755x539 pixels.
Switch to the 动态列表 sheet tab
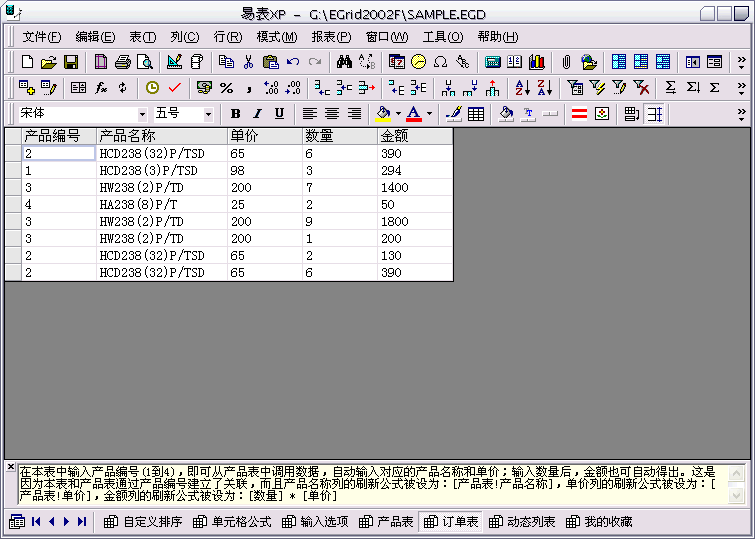[522, 522]
